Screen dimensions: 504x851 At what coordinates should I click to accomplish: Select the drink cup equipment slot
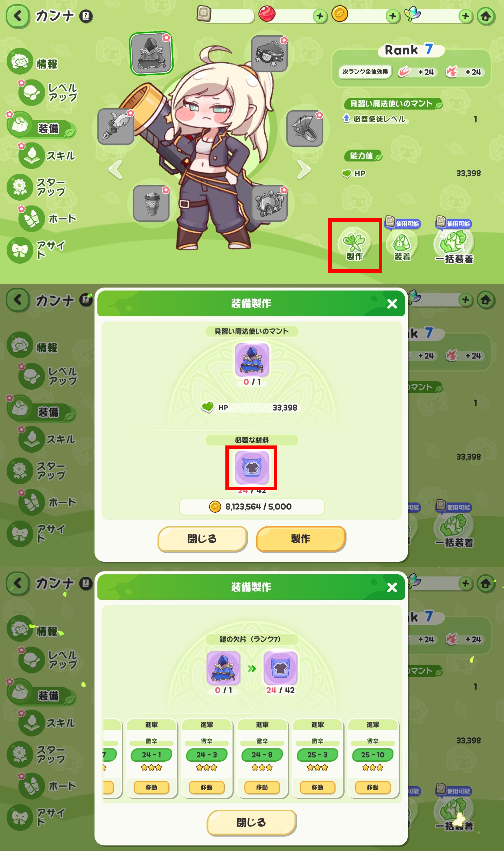pos(152,203)
